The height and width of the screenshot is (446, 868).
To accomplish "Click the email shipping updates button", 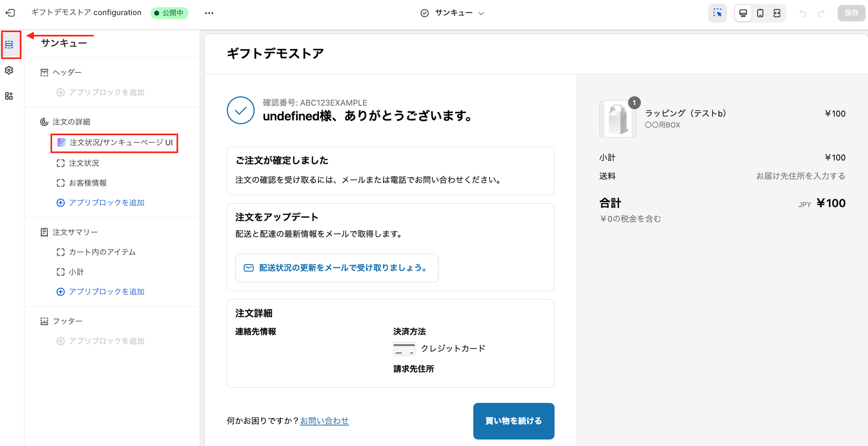I will pyautogui.click(x=337, y=268).
